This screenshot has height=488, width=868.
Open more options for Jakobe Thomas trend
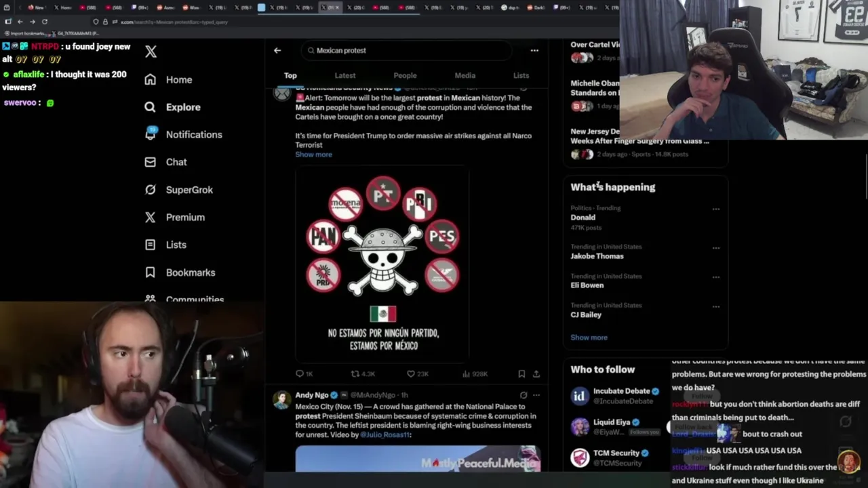(x=716, y=248)
